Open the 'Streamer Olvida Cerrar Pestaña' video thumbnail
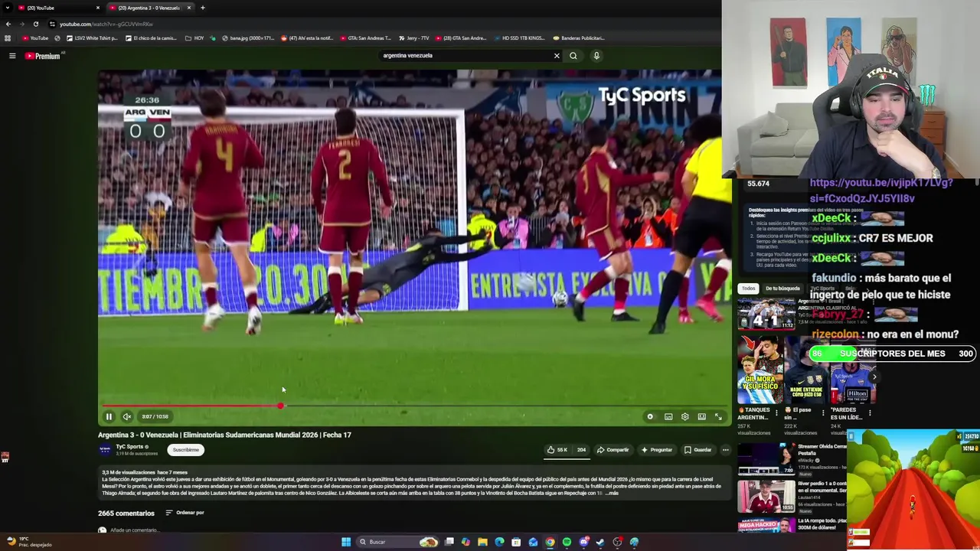This screenshot has height=551, width=980. [766, 458]
